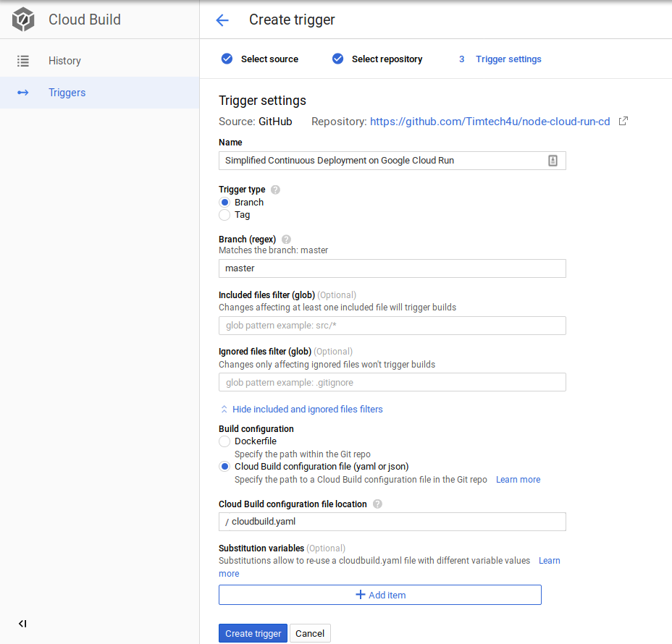Screen dimensions: 672x644
Task: Click the History list icon in sidebar
Action: point(23,61)
